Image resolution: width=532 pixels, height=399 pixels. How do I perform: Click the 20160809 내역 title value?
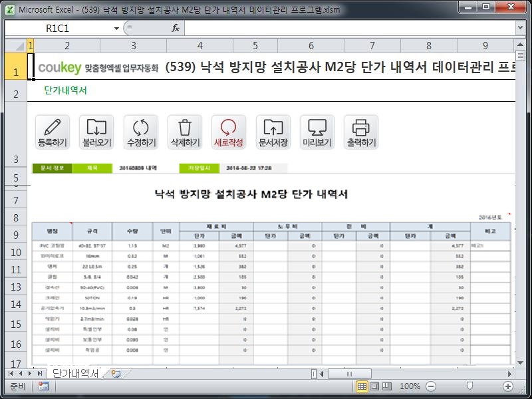click(x=138, y=168)
